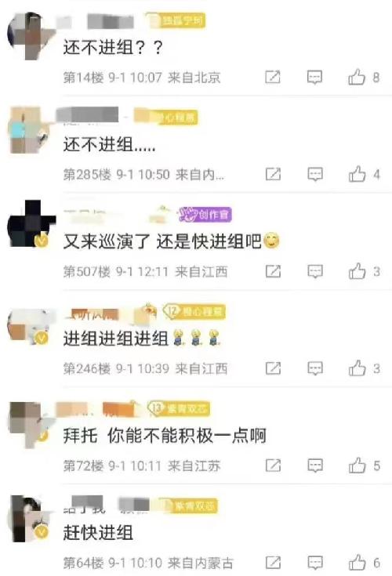
Task: Like the 第246楼 comment
Action: (357, 368)
